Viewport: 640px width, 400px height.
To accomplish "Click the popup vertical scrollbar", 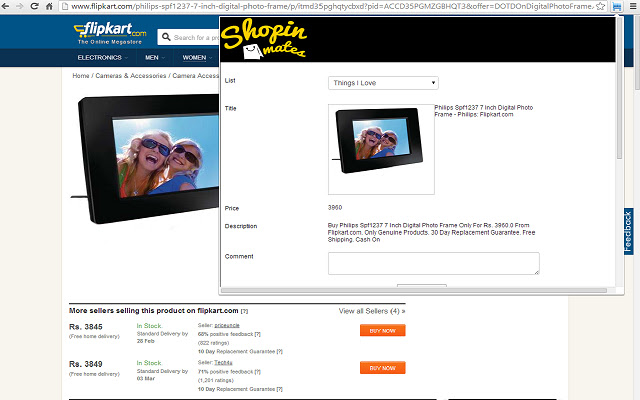I will pos(619,88).
